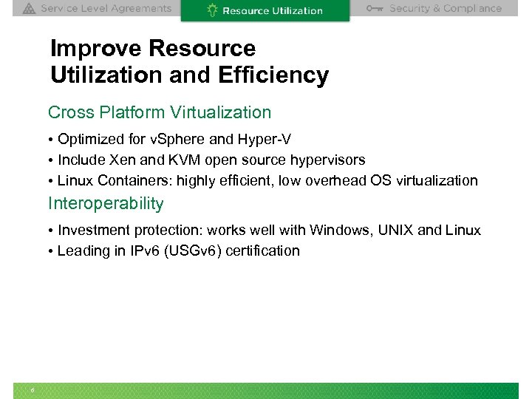Click the Linux Containers bullet line
The image size is (532, 399).
(263, 180)
